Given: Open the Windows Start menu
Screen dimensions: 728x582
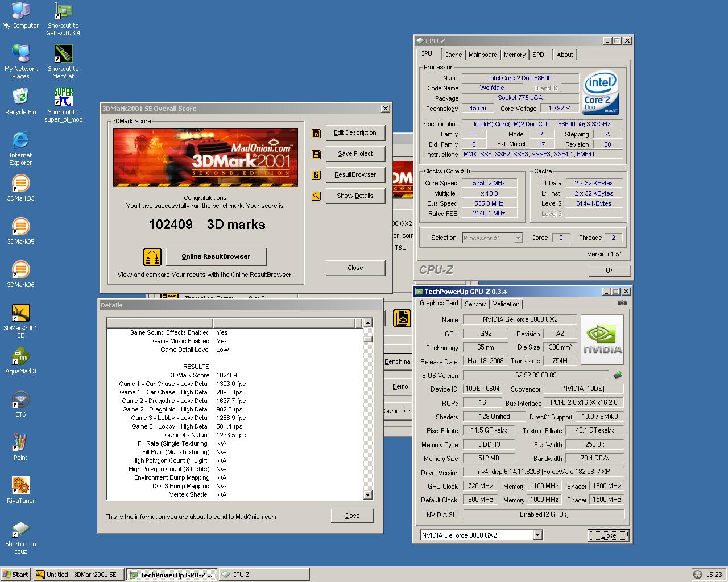Looking at the screenshot, I should click(16, 575).
